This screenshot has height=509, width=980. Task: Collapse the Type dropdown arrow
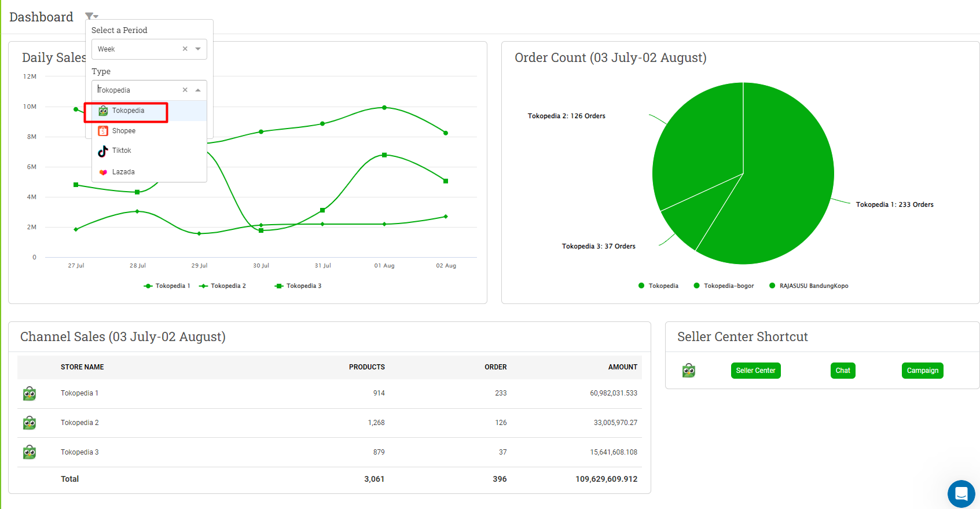(x=198, y=90)
